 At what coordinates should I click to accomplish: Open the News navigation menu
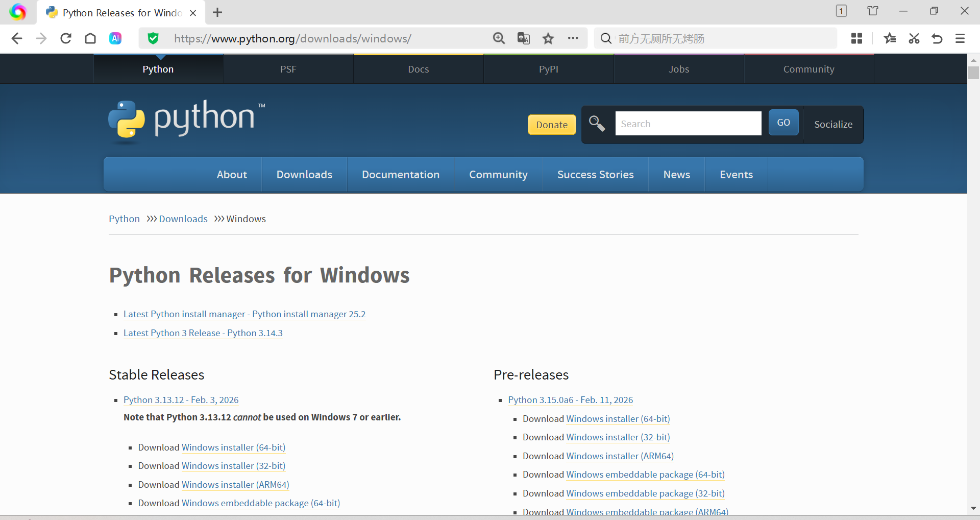677,175
